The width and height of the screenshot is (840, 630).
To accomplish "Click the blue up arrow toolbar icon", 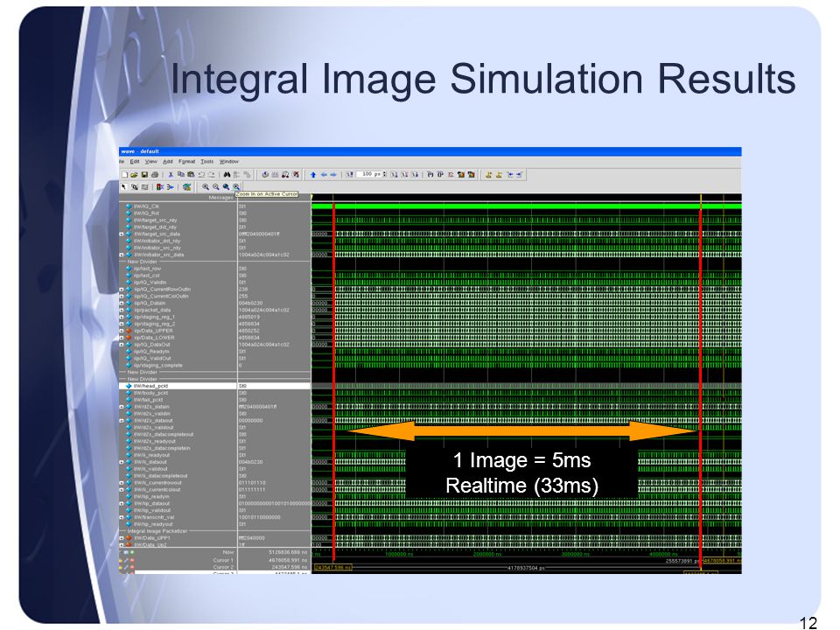I will 313,175.
